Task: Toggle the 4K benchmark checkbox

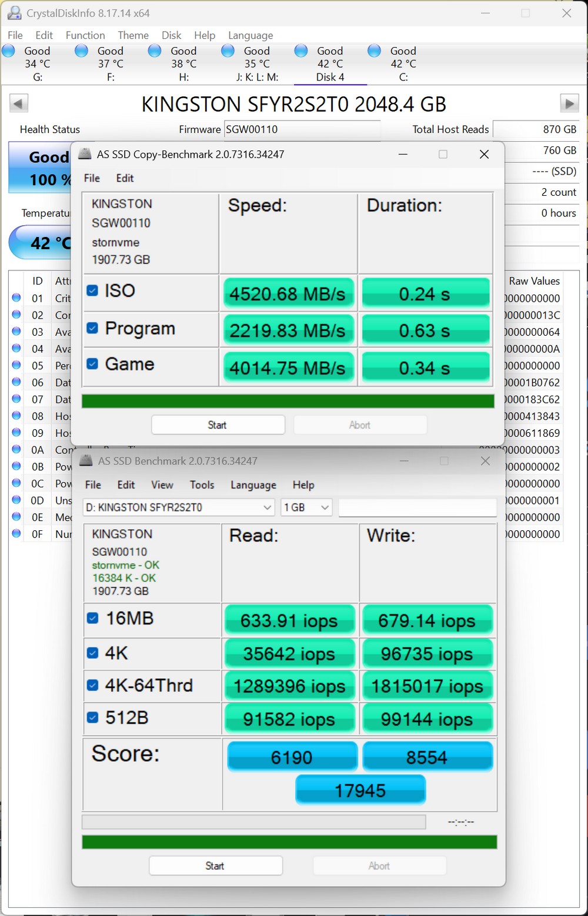Action: tap(92, 653)
